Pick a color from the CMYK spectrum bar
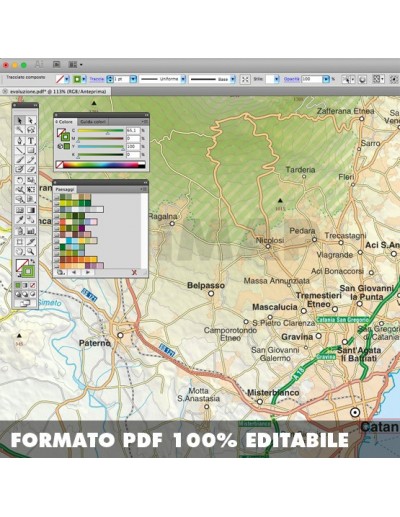The height and width of the screenshot is (517, 400). (104, 165)
